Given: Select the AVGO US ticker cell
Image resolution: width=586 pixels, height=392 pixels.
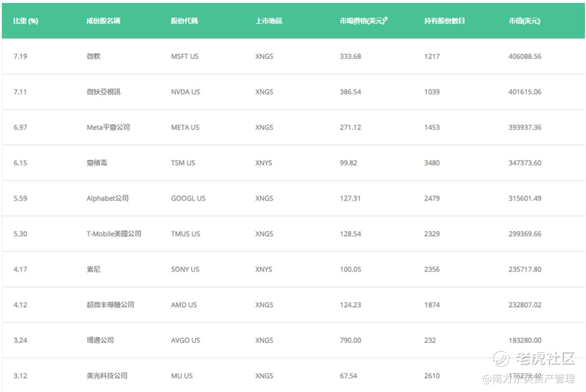Looking at the screenshot, I should [186, 340].
